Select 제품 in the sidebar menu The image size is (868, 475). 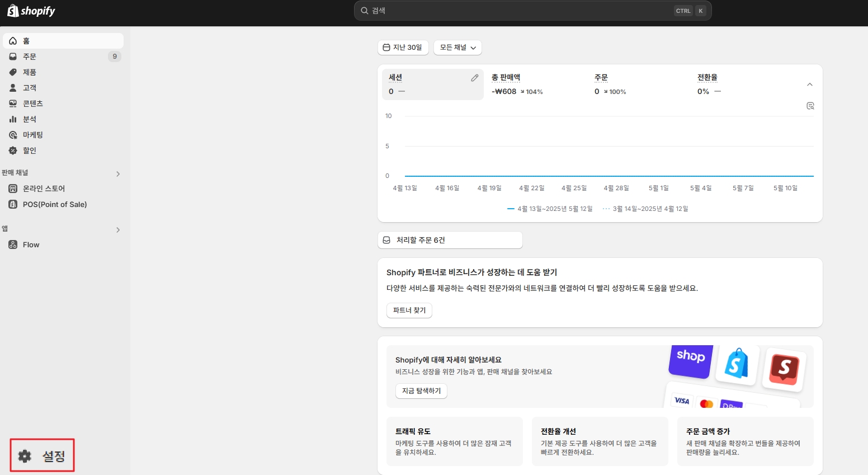pyautogui.click(x=29, y=72)
